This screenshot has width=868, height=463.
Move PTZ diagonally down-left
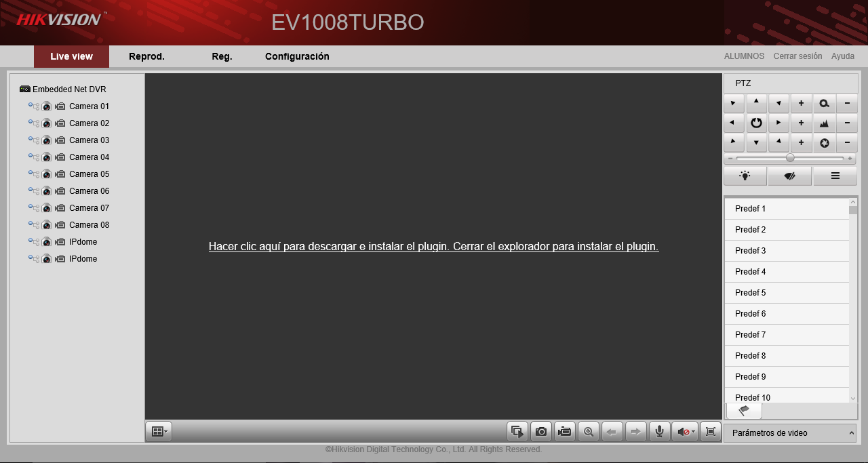[734, 143]
